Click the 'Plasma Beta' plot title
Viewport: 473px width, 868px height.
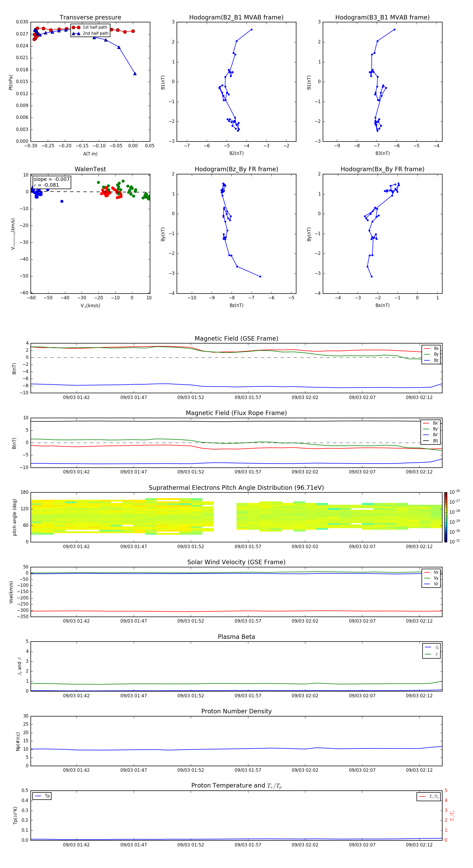click(x=236, y=637)
